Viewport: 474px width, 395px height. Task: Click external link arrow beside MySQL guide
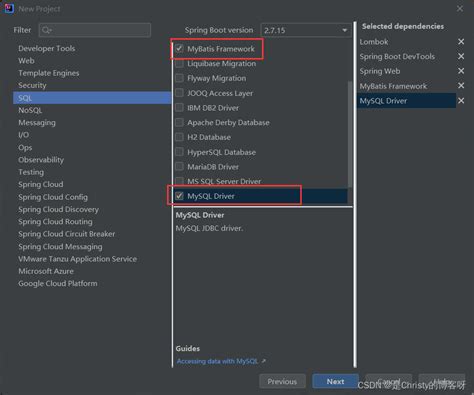click(263, 361)
